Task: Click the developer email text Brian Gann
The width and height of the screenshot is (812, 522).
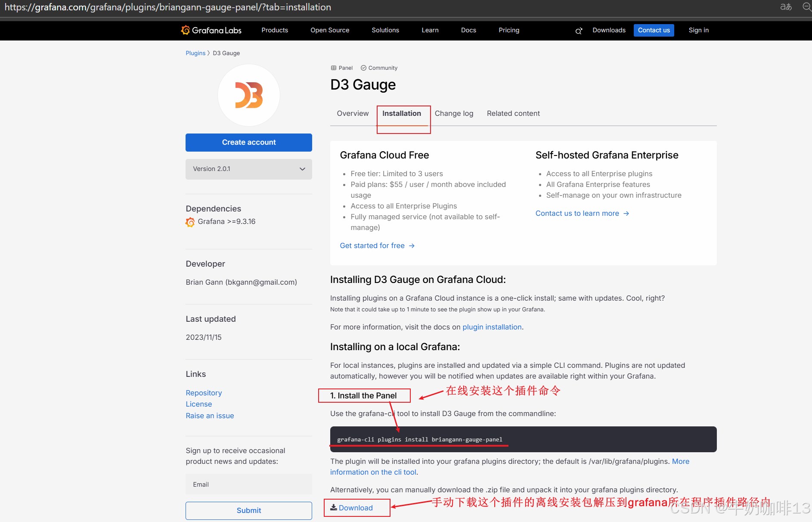Action: click(x=241, y=282)
